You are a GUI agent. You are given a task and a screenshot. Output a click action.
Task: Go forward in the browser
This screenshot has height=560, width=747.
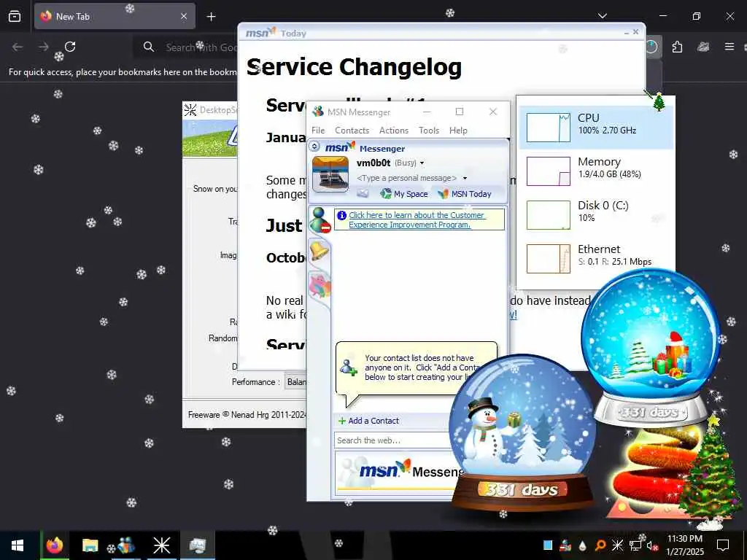point(44,47)
